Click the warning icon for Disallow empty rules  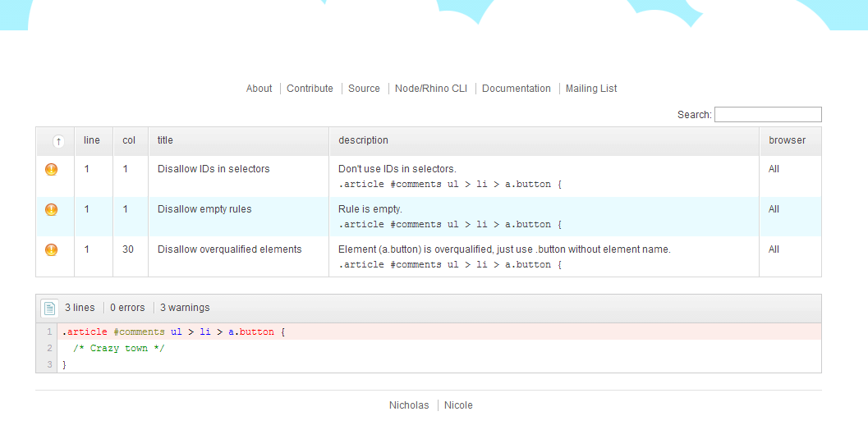[x=51, y=209]
